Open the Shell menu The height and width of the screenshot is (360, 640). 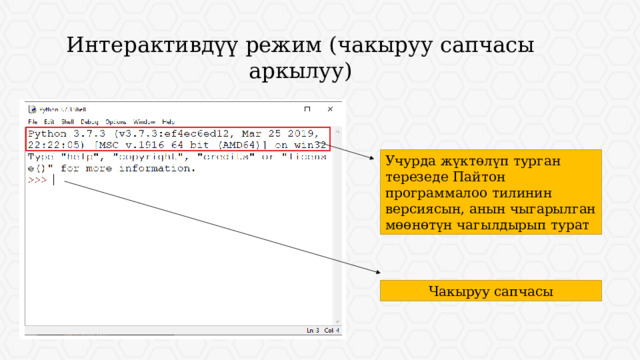tap(67, 122)
